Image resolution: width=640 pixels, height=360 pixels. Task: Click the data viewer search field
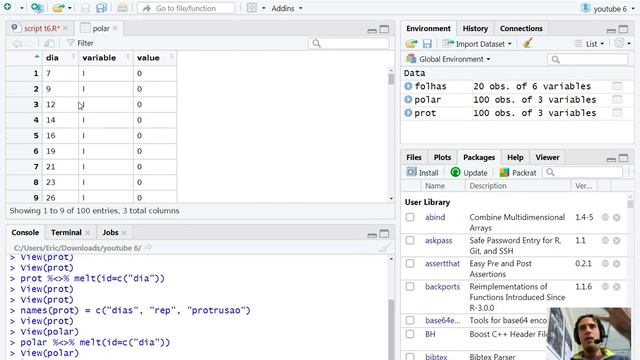point(349,43)
